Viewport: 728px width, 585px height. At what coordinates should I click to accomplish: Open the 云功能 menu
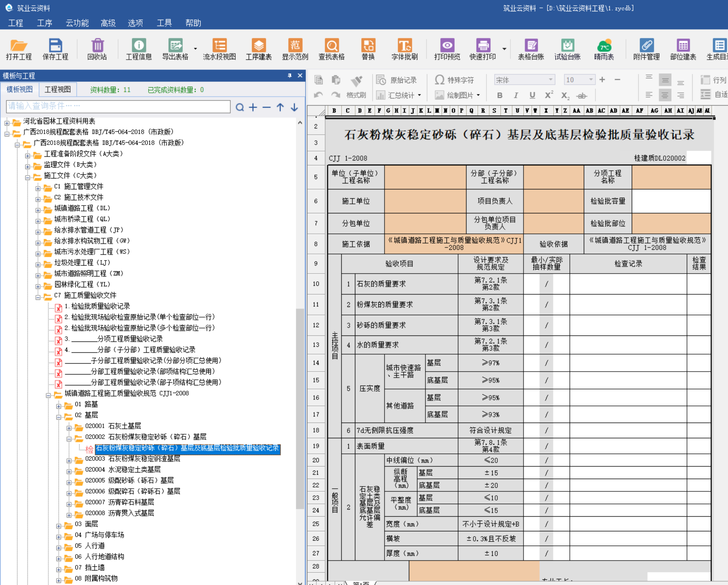(x=77, y=23)
